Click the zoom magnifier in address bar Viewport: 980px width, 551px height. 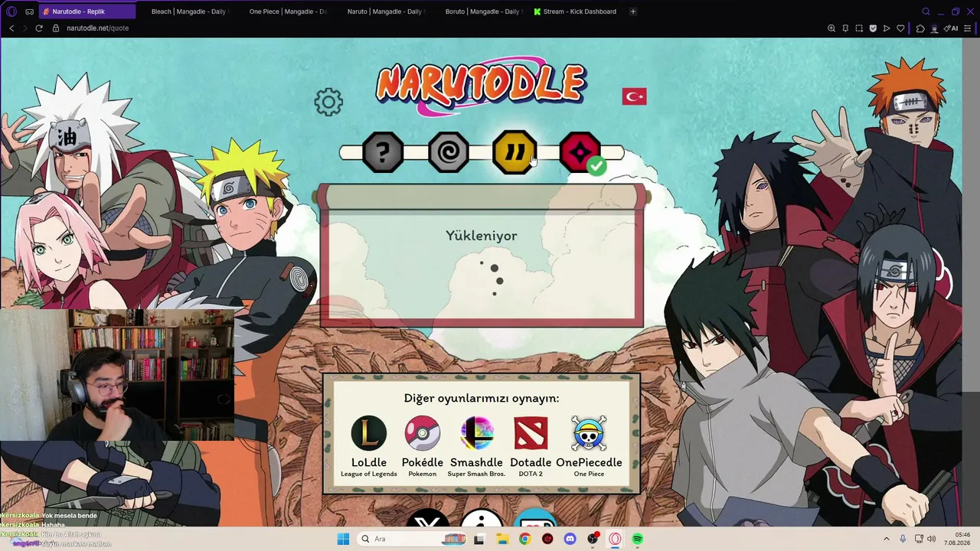[x=831, y=28]
